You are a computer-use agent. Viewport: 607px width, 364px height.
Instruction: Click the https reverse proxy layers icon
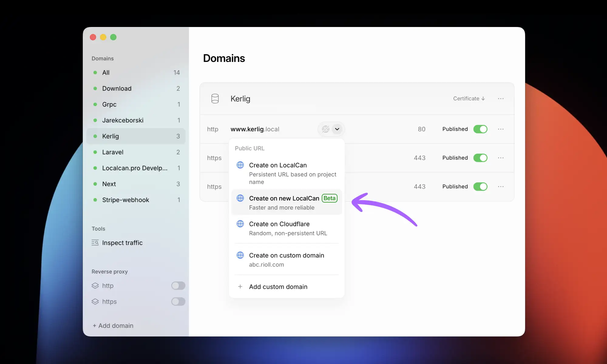95,302
